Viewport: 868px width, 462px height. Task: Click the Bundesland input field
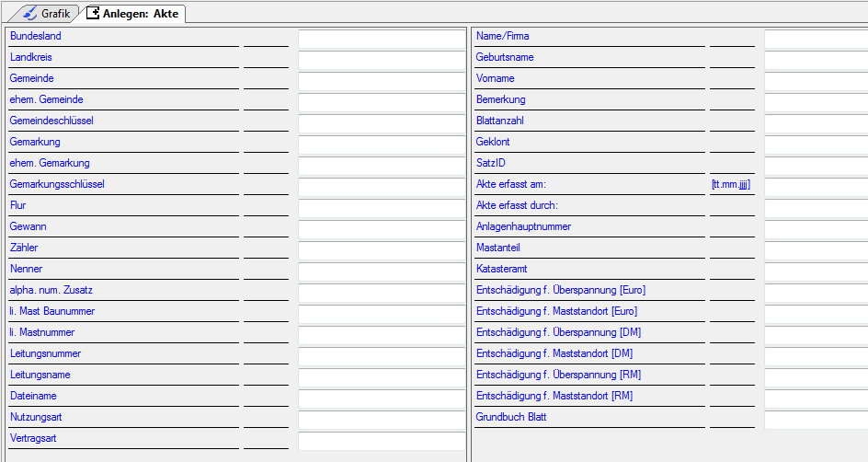pyautogui.click(x=382, y=39)
